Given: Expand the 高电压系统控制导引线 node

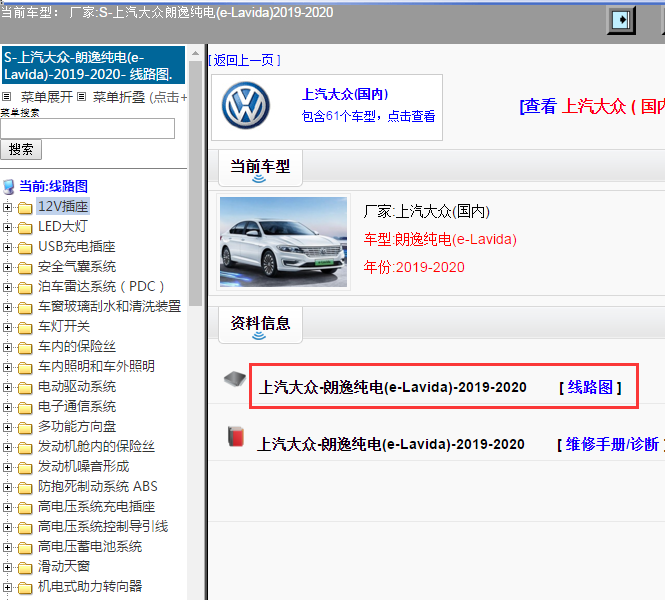Looking at the screenshot, I should 7,527.
